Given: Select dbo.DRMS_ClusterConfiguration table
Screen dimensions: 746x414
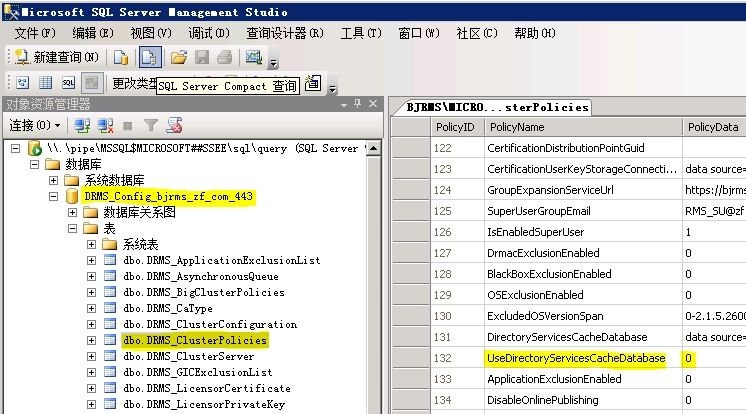Looking at the screenshot, I should tap(210, 324).
